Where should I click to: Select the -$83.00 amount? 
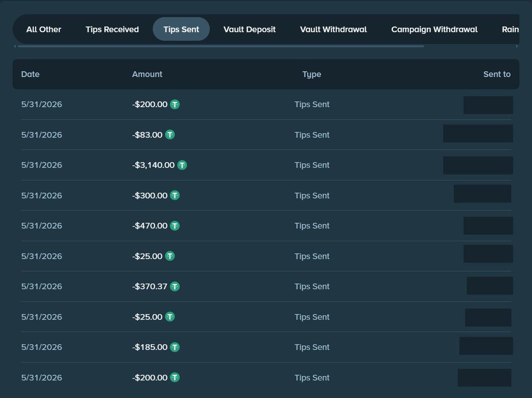tap(147, 135)
